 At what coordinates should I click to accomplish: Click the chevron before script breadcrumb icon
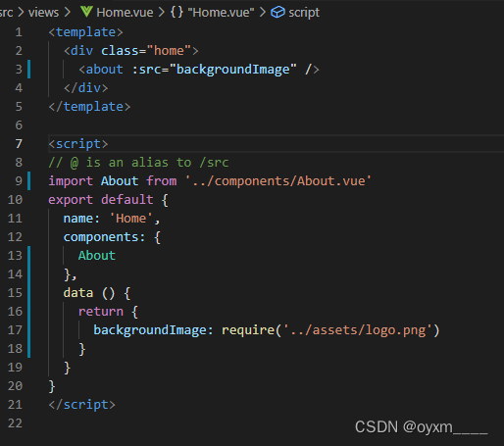(x=263, y=13)
